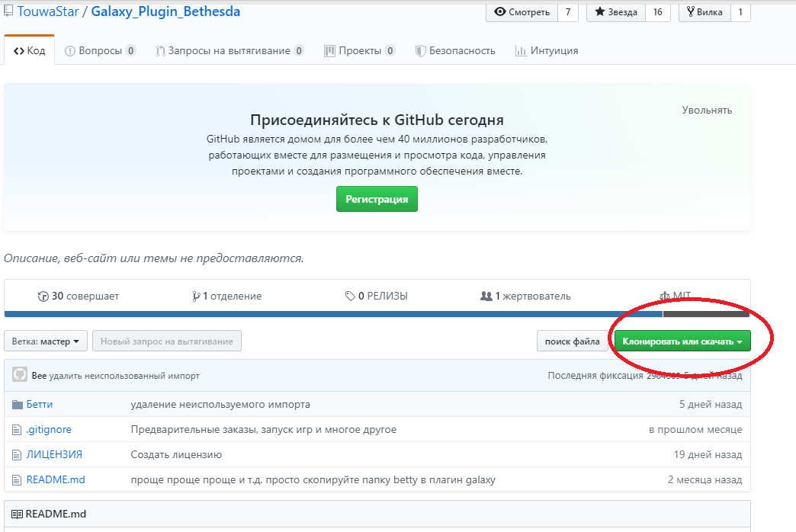Screen dimensions: 796x532
Task: Click the Бетти folder icon
Action: click(18, 404)
